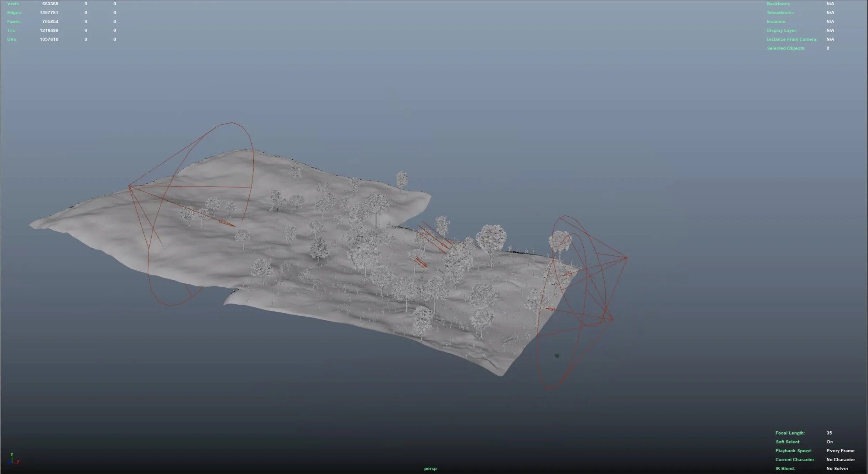Viewport: 868px width, 474px height.
Task: Click the Selected Objects counter showing 0
Action: point(828,48)
